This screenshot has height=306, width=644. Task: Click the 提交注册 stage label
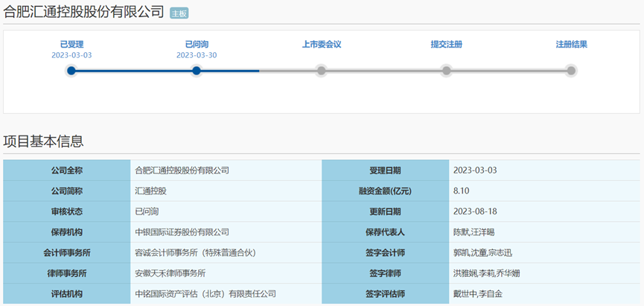click(x=447, y=45)
